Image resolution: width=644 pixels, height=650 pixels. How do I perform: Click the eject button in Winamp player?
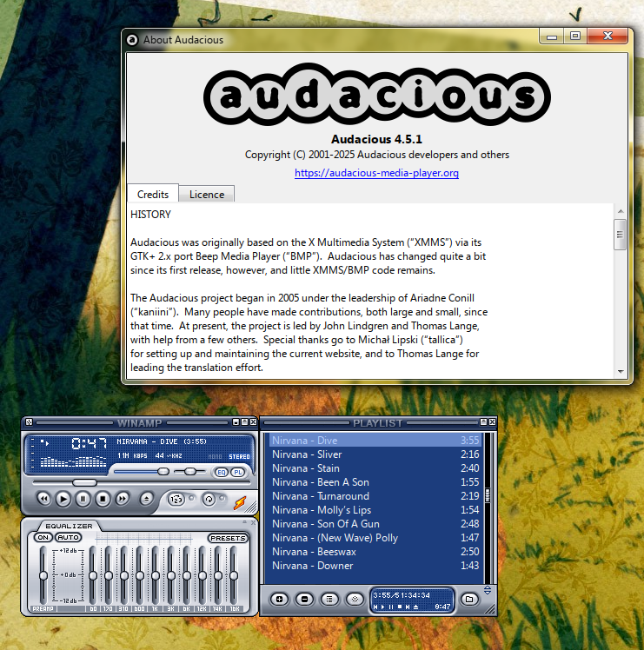pos(146,499)
